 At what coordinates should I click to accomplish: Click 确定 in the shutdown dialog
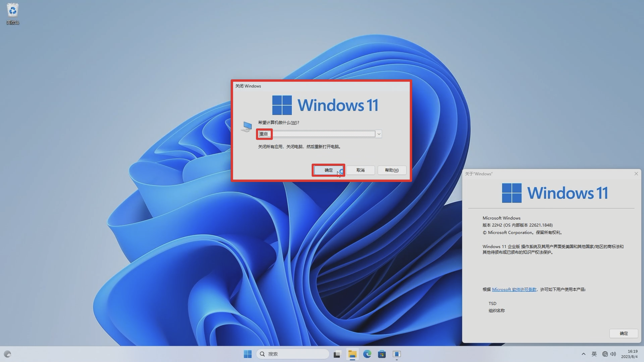click(x=328, y=170)
